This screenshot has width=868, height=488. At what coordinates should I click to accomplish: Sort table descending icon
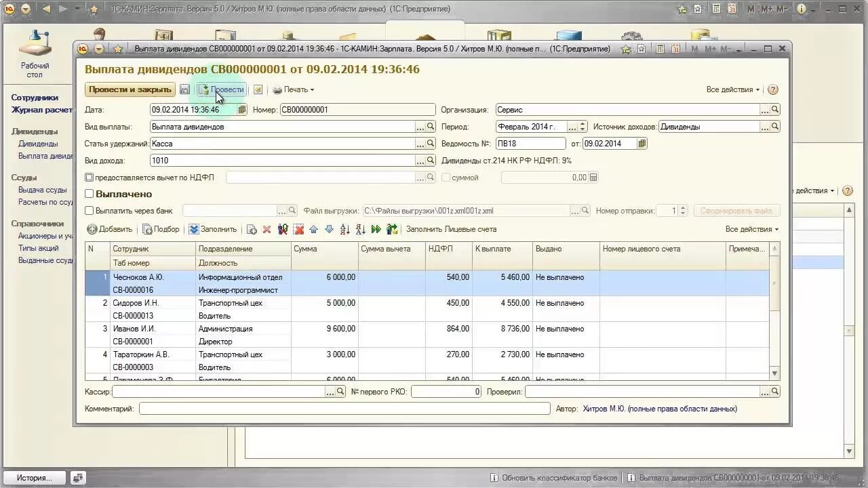pos(360,230)
